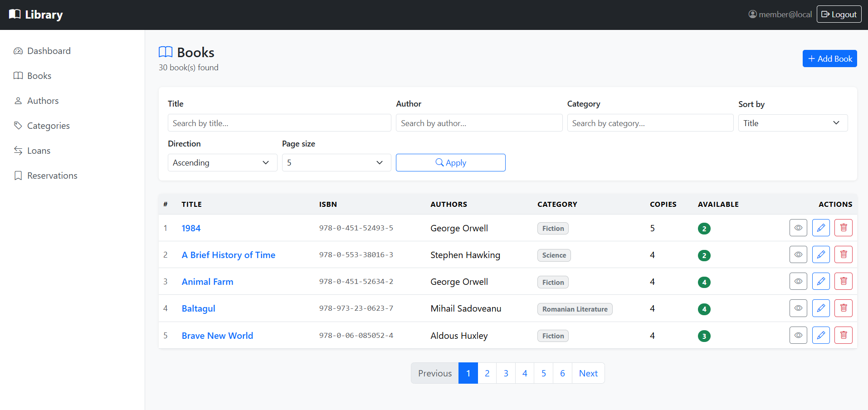This screenshot has height=410, width=868.
Task: Focus the Category search field
Action: tap(650, 123)
